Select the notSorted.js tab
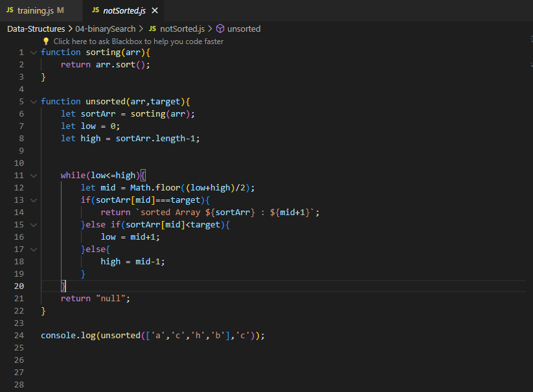 click(x=124, y=10)
